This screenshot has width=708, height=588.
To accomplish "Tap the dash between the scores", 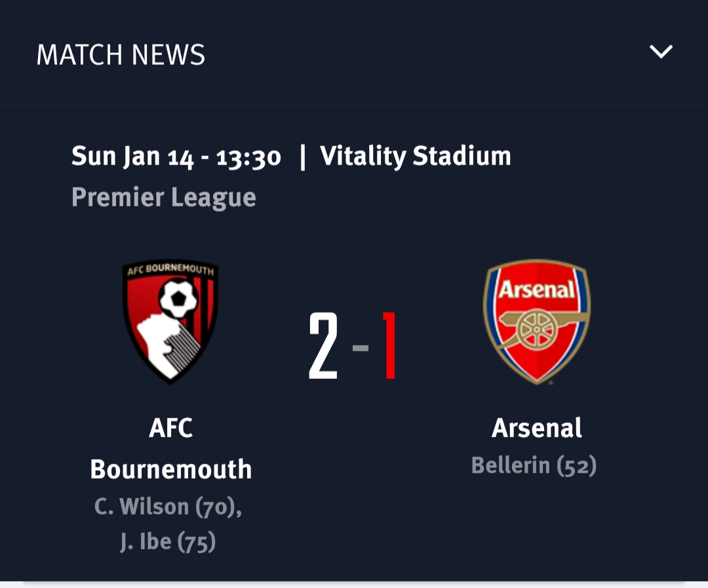I will pyautogui.click(x=361, y=347).
